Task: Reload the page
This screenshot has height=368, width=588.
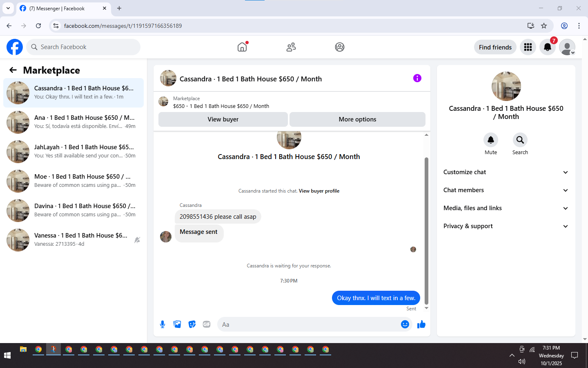Action: pos(38,26)
